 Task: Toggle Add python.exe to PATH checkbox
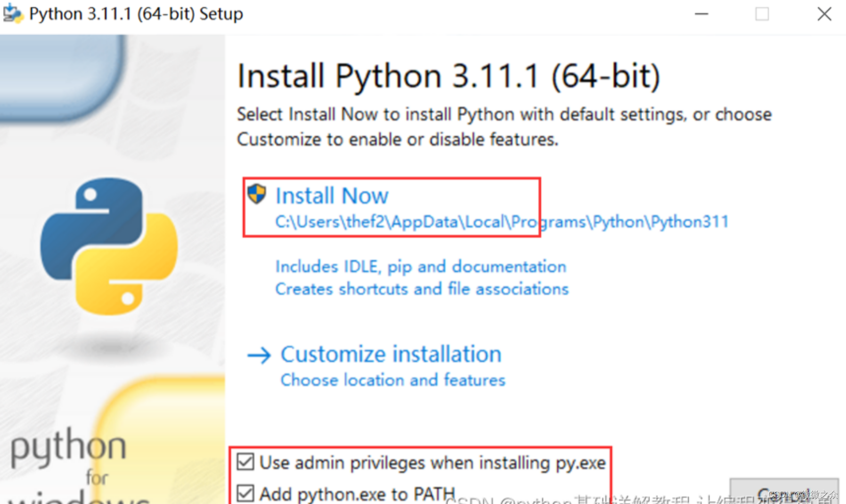coord(245,493)
